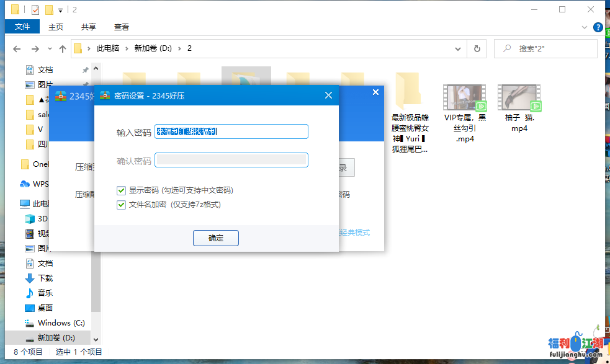
Task: Open the Windows (C:) drive in sidebar
Action: click(55, 322)
